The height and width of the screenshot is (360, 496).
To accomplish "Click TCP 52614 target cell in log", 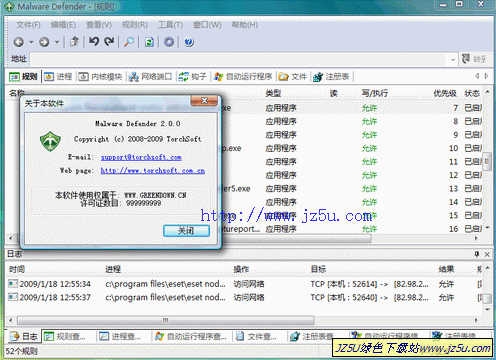I will [369, 284].
